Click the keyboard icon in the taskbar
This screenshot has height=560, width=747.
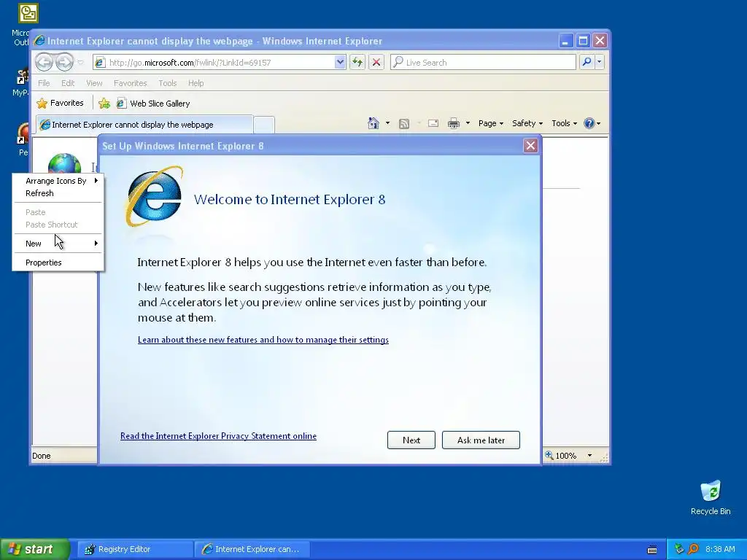pyautogui.click(x=652, y=550)
